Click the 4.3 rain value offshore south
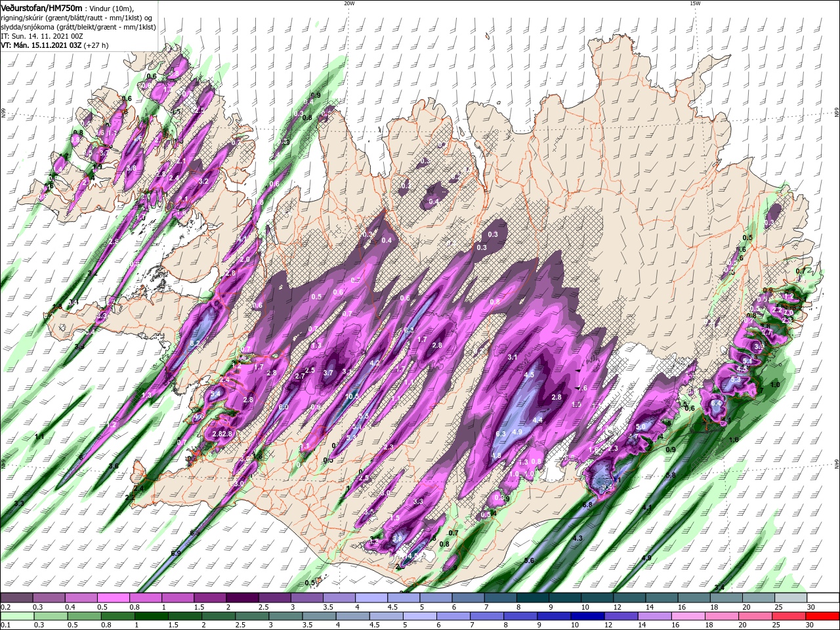840x630 pixels. (x=578, y=538)
